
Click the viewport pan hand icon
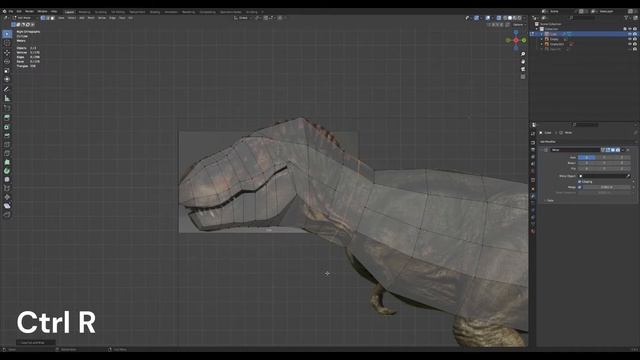(x=523, y=61)
